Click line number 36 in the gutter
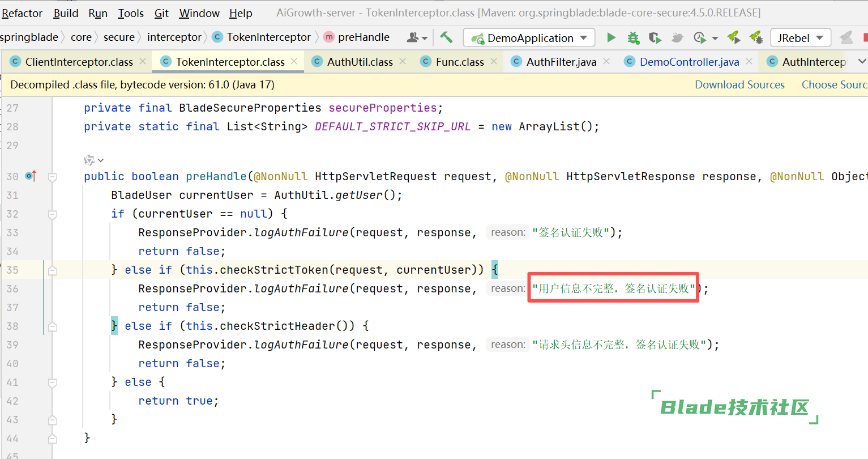 tap(12, 288)
